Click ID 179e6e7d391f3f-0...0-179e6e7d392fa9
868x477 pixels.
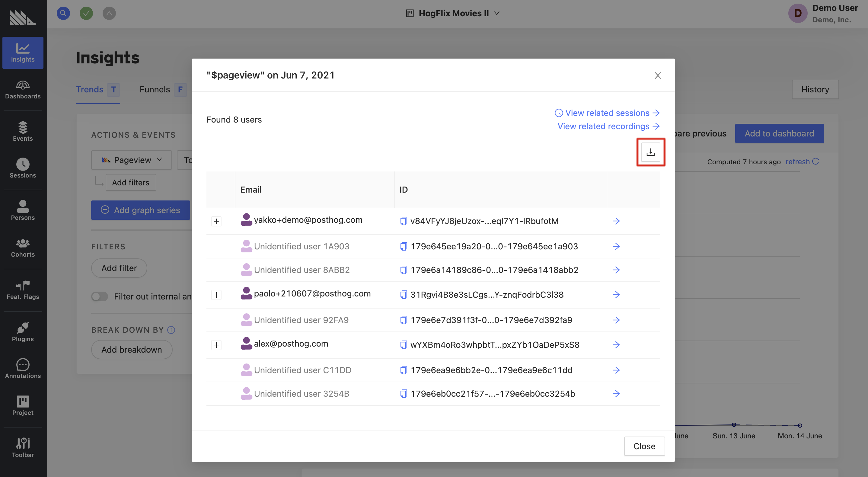(x=491, y=320)
